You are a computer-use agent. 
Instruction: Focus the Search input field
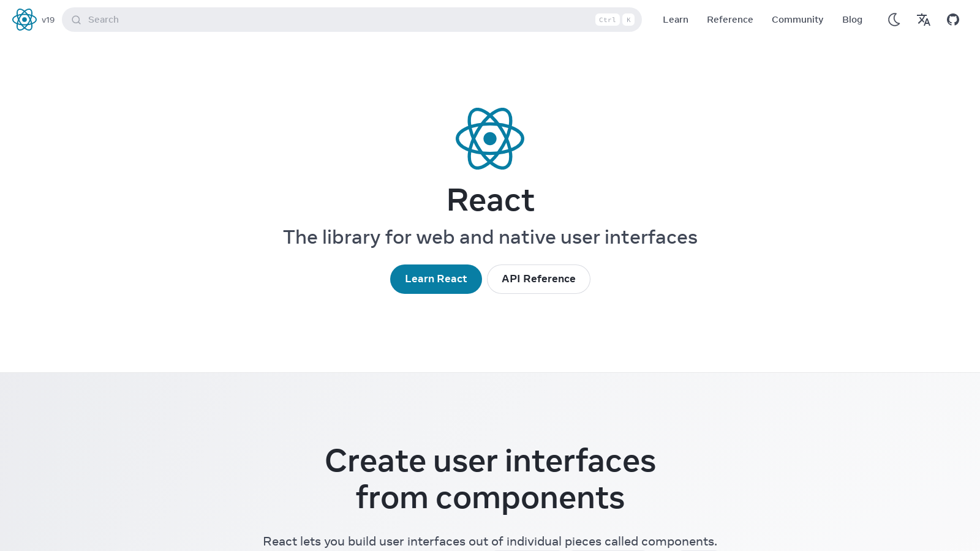coord(352,20)
